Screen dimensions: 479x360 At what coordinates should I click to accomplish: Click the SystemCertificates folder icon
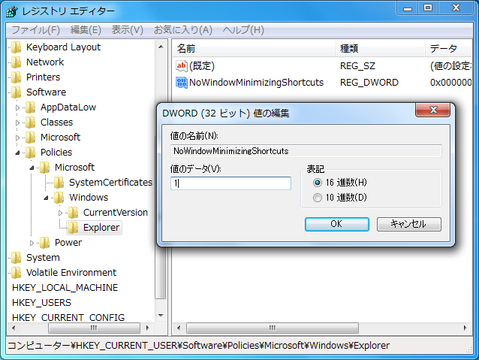59,182
